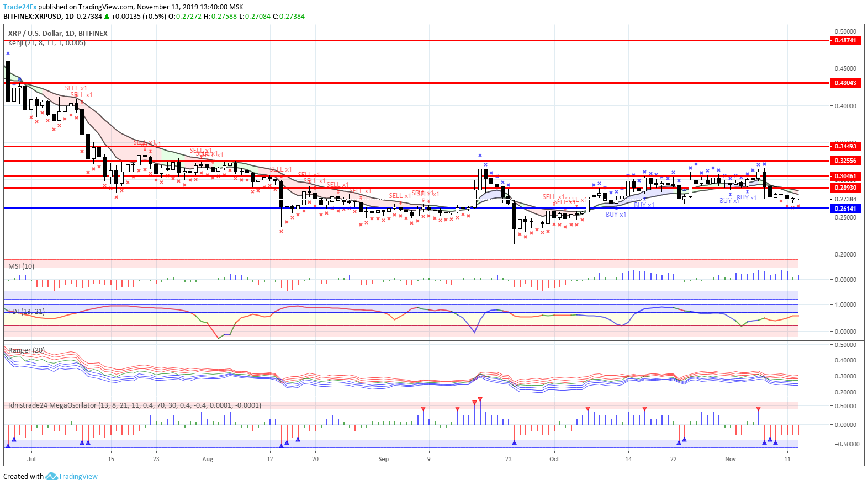Open the Trade24Fx author link
The height and width of the screenshot is (486, 868).
coord(20,7)
